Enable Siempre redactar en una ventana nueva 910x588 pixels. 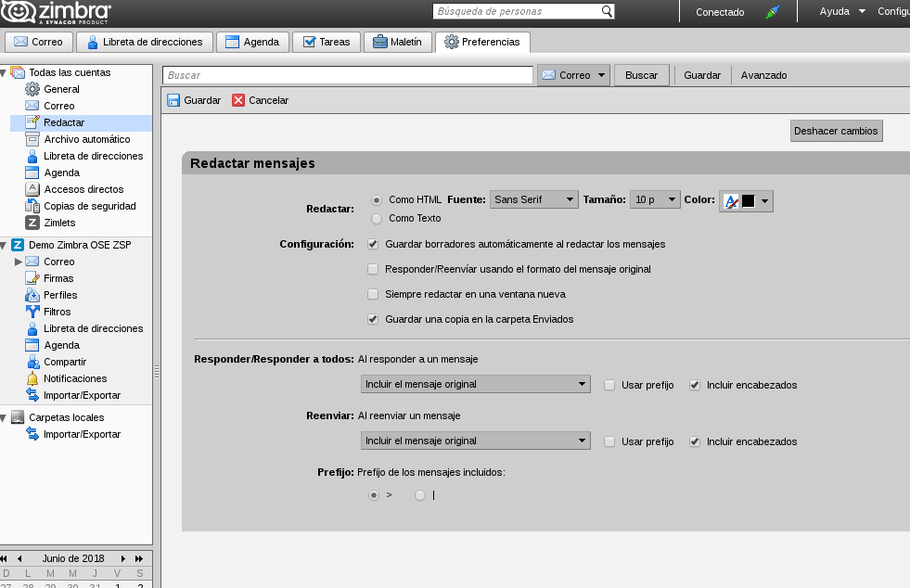coord(373,294)
